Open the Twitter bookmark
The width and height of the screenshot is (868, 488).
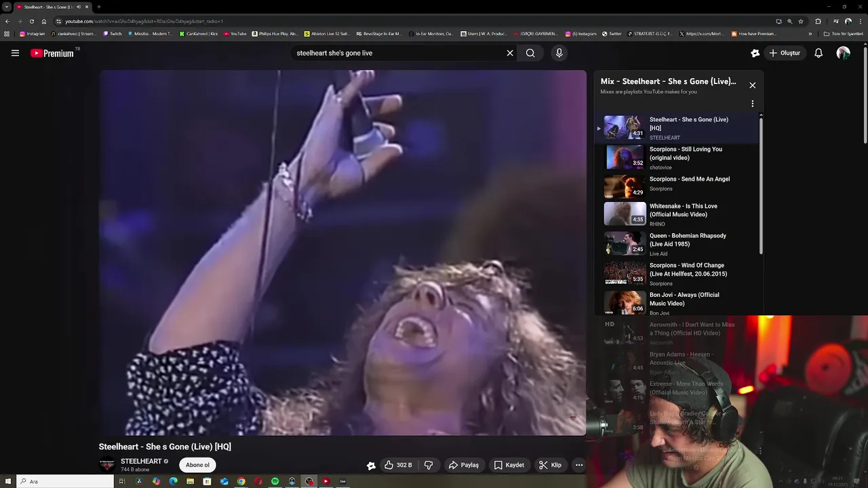tap(612, 33)
